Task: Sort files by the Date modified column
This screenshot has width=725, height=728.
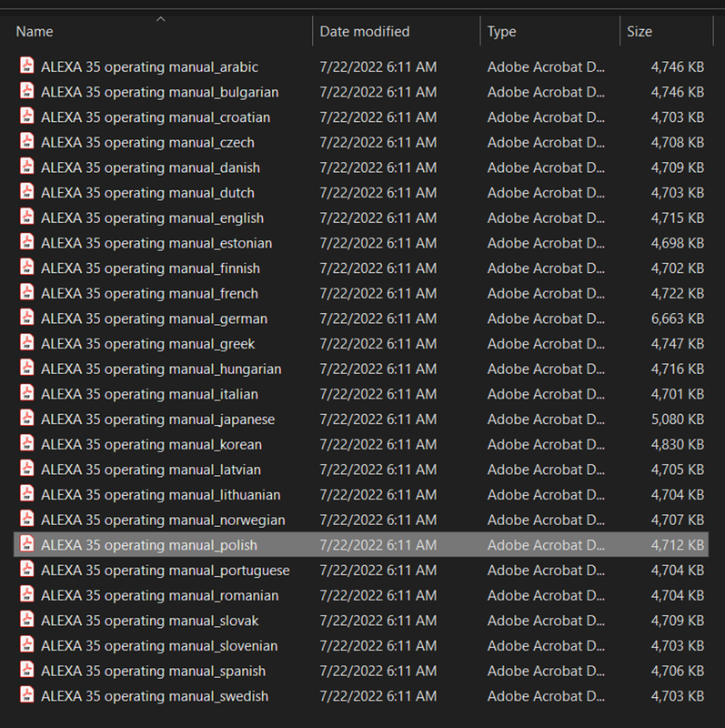Action: tap(365, 32)
